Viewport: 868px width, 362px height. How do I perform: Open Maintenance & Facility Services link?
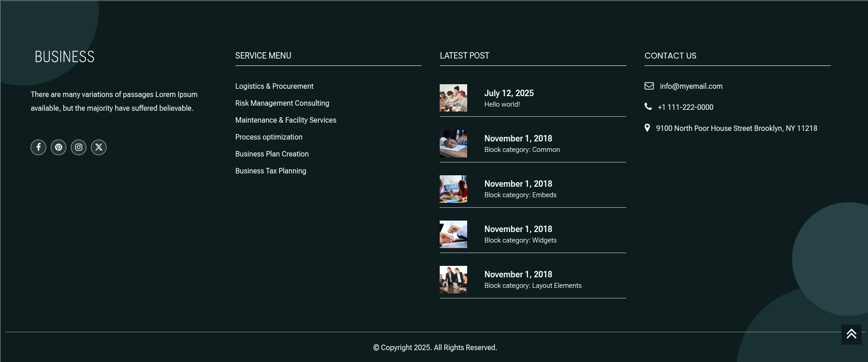tap(286, 120)
